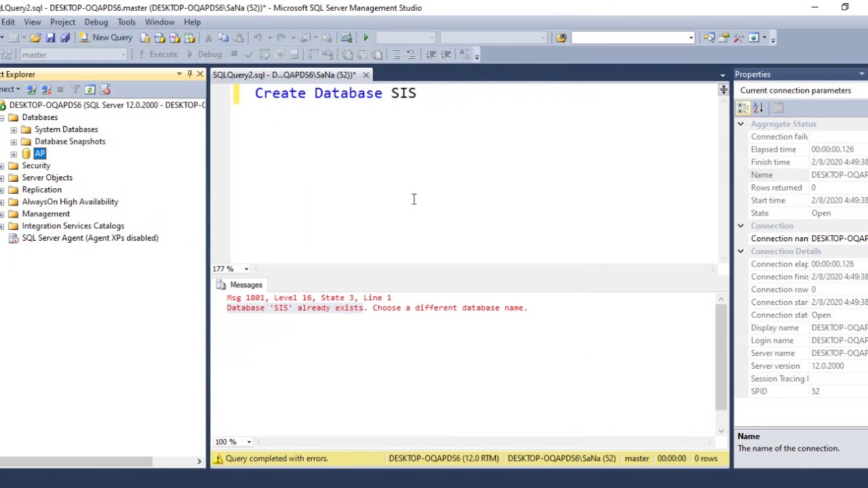Cut selection using the scissors icon
The width and height of the screenshot is (868, 488).
208,38
